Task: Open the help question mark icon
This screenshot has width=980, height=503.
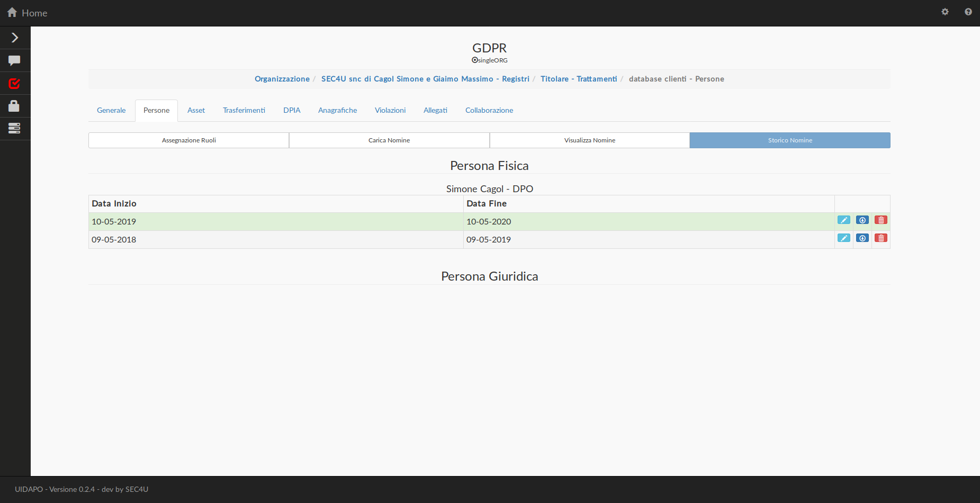Action: pyautogui.click(x=968, y=12)
